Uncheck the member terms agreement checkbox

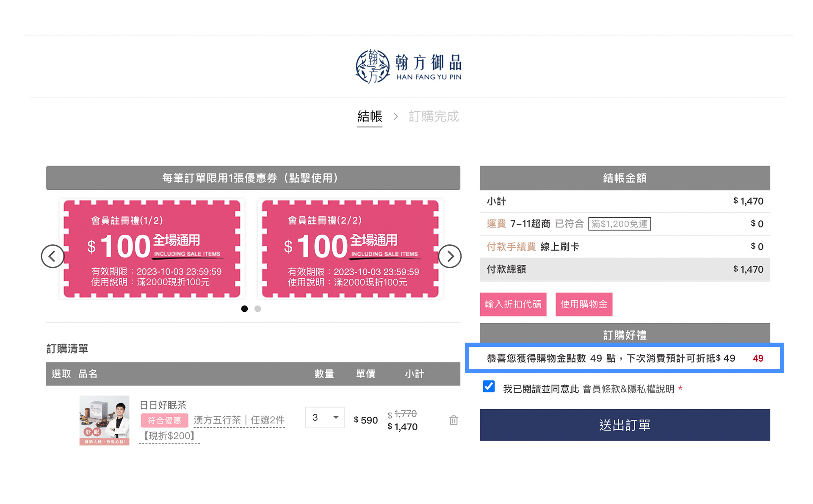point(489,386)
